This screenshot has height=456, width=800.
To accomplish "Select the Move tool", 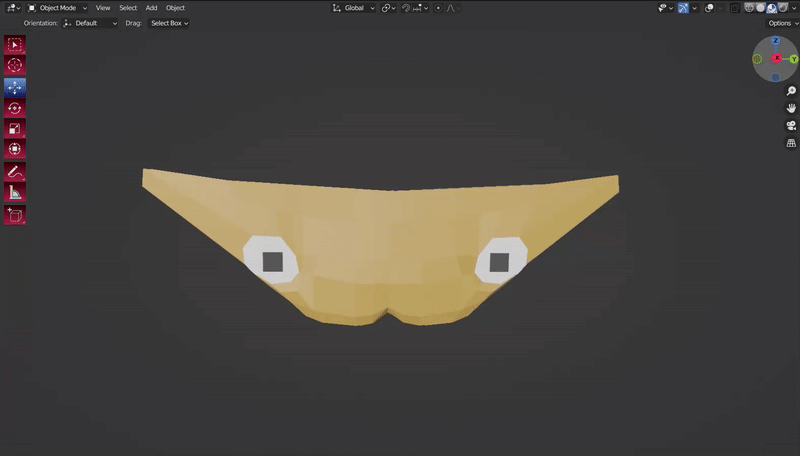I will pos(15,88).
